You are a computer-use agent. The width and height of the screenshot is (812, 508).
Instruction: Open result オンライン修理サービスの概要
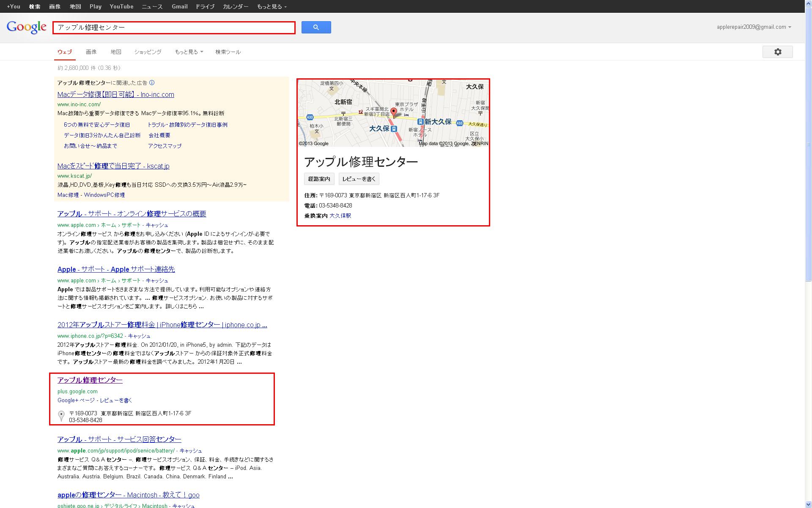[132, 214]
